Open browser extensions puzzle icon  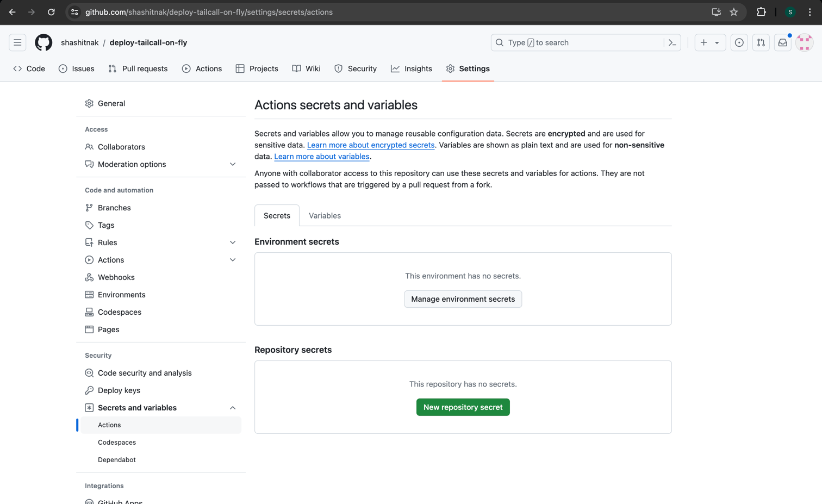tap(761, 12)
